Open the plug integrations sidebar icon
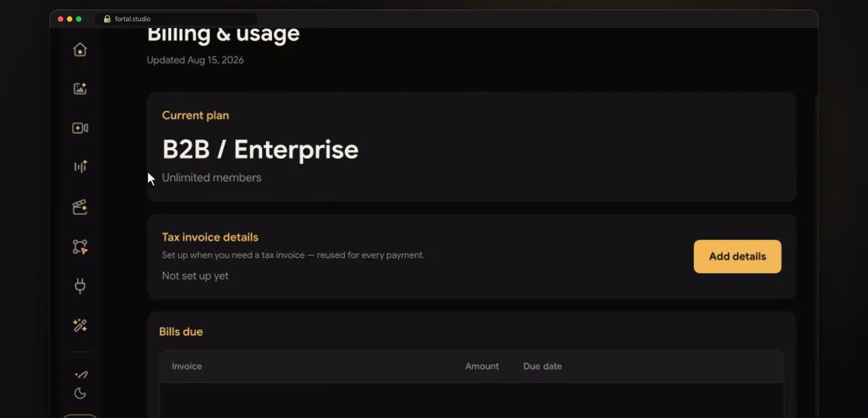Viewport: 868px width, 418px height. (80, 286)
